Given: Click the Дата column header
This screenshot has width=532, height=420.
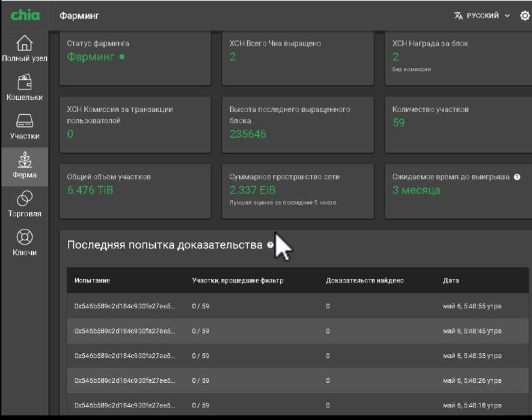Looking at the screenshot, I should click(451, 281).
